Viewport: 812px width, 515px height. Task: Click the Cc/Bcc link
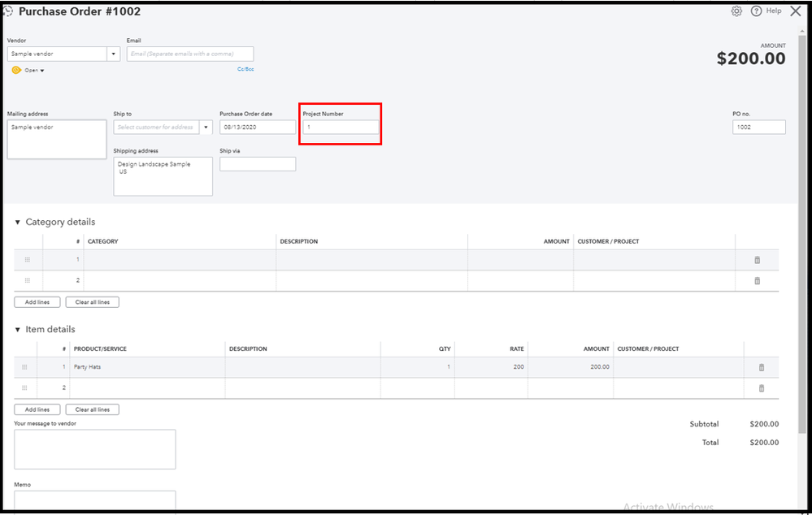pyautogui.click(x=245, y=69)
